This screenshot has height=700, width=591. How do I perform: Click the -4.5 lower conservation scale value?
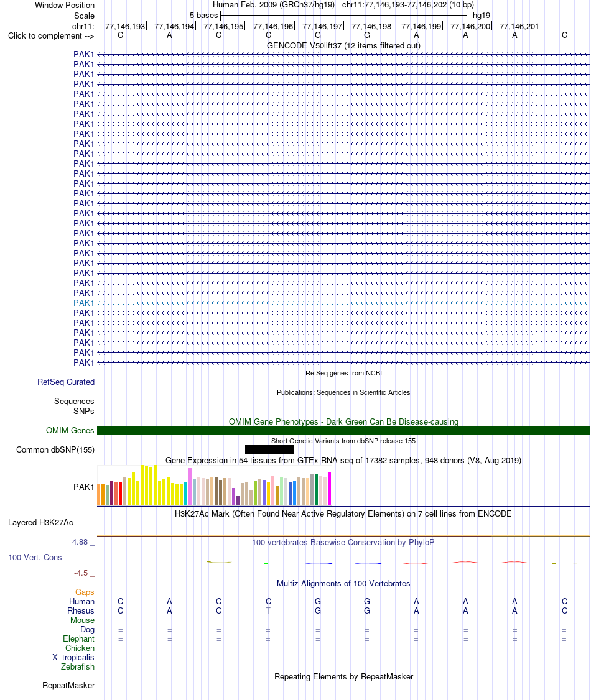click(81, 573)
